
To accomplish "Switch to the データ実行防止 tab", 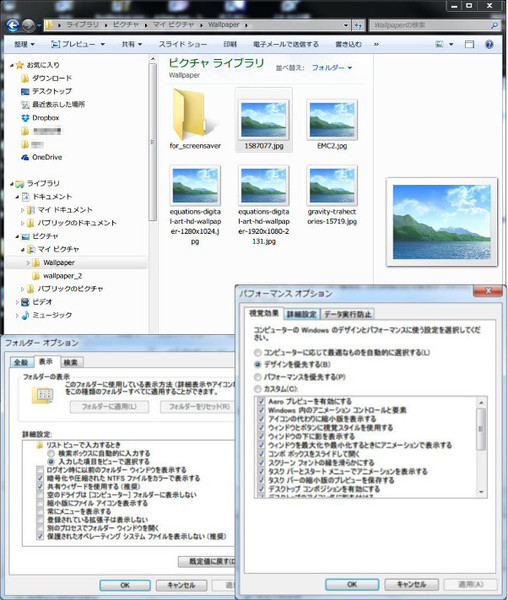I will (347, 314).
